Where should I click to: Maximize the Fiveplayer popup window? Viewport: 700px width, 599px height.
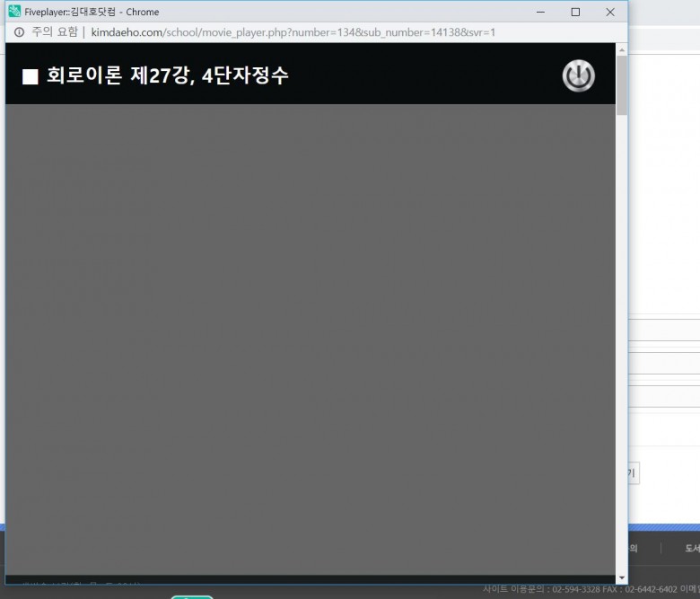575,12
